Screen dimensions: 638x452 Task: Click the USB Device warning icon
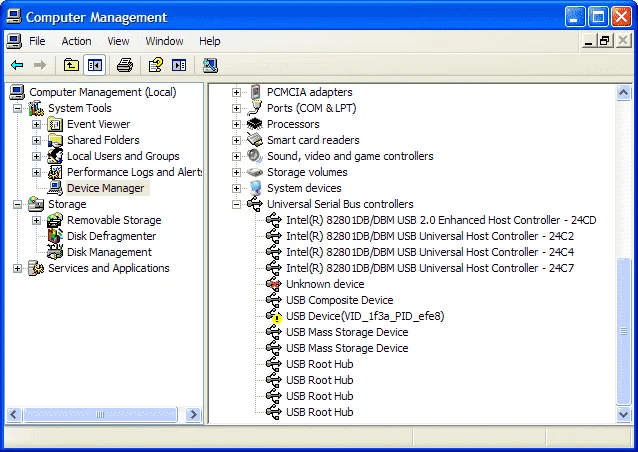[x=274, y=316]
